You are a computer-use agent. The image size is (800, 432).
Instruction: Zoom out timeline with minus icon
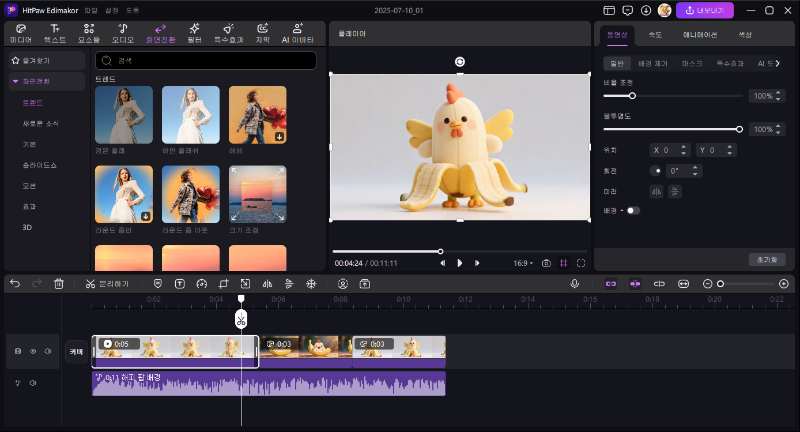707,284
